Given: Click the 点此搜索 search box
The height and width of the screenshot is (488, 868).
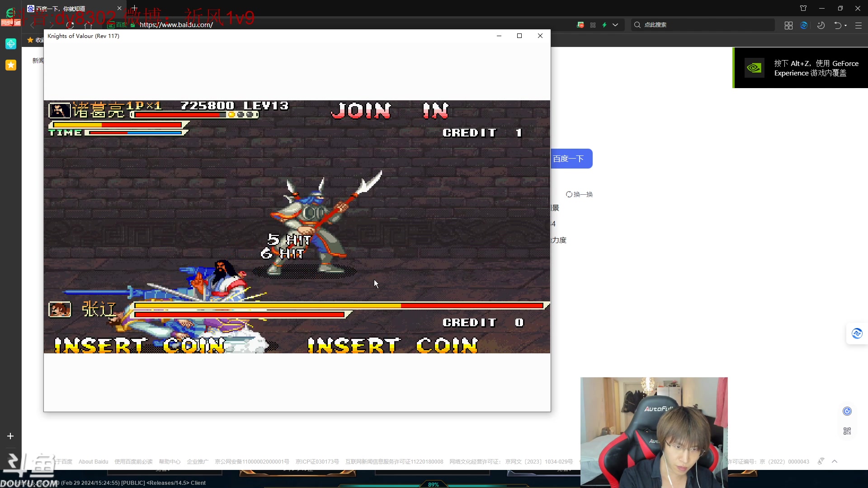Looking at the screenshot, I should coord(703,25).
